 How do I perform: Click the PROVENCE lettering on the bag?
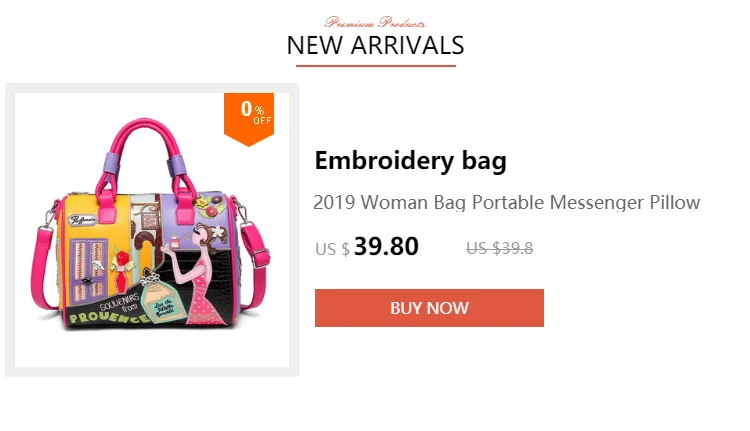click(109, 317)
